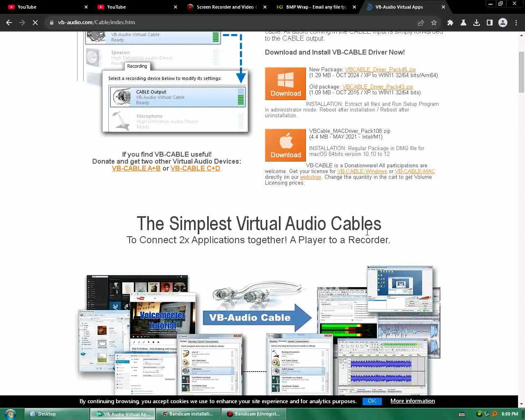Click the share page icon in address bar
The image size is (525, 420).
tap(421, 23)
